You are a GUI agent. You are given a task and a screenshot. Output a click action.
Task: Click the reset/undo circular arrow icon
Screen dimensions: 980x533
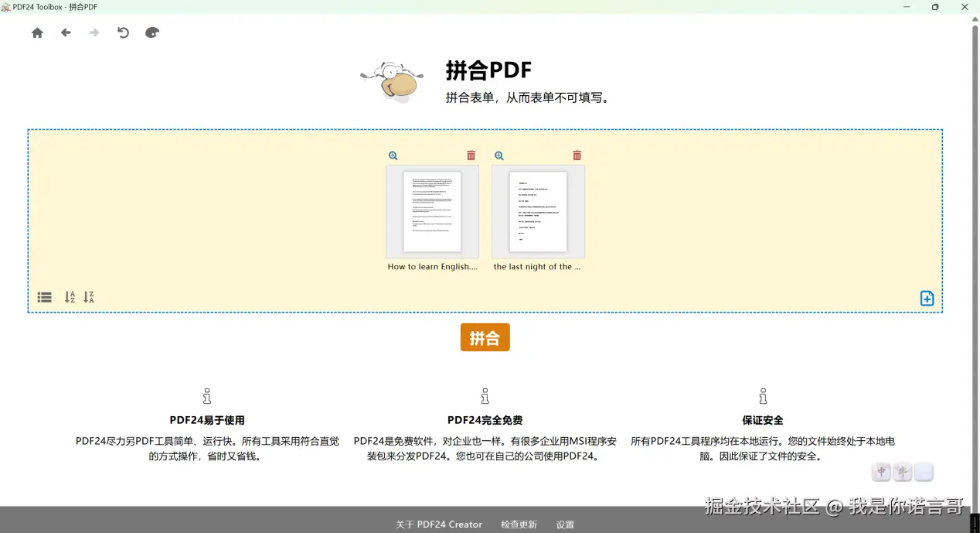tap(123, 32)
